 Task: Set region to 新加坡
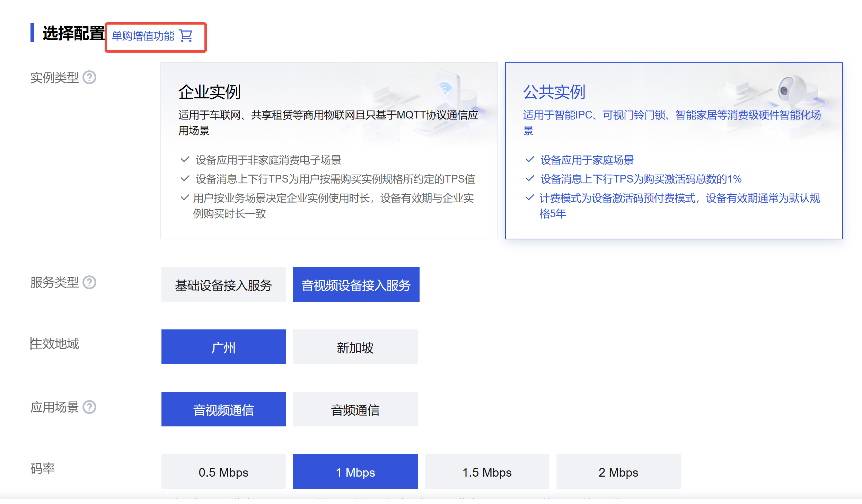(x=355, y=347)
